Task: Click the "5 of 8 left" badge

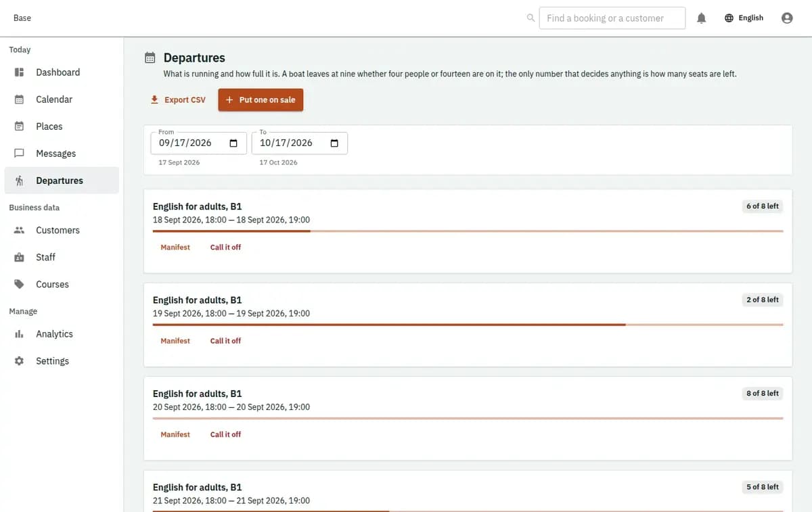Action: [763, 487]
